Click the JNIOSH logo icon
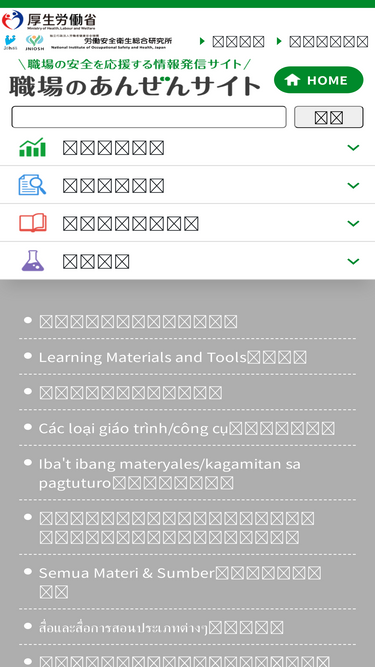The image size is (375, 667). tap(34, 42)
